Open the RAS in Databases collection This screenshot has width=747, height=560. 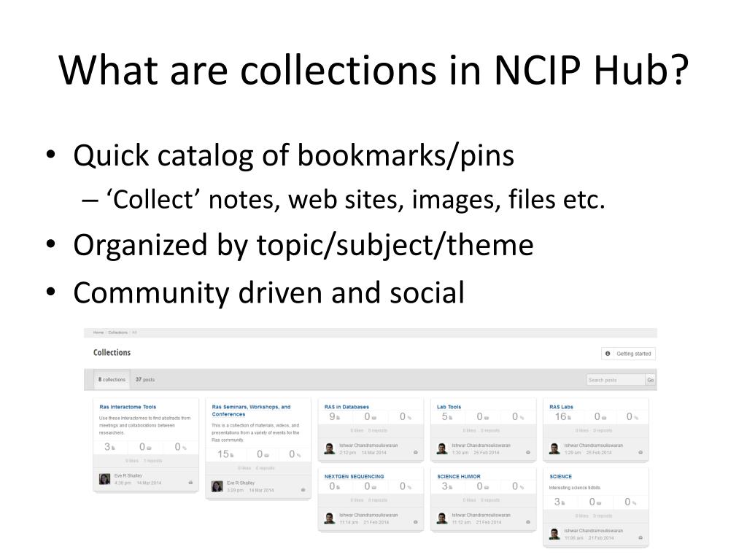(x=347, y=407)
